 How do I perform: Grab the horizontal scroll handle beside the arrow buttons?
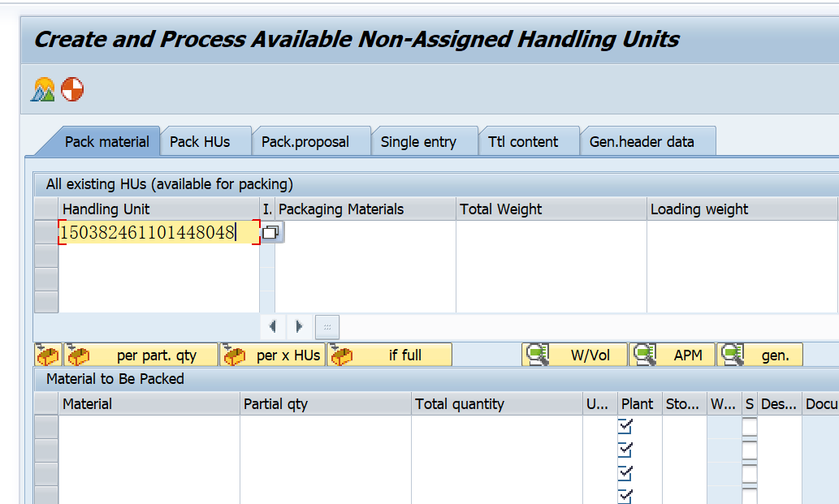327,326
